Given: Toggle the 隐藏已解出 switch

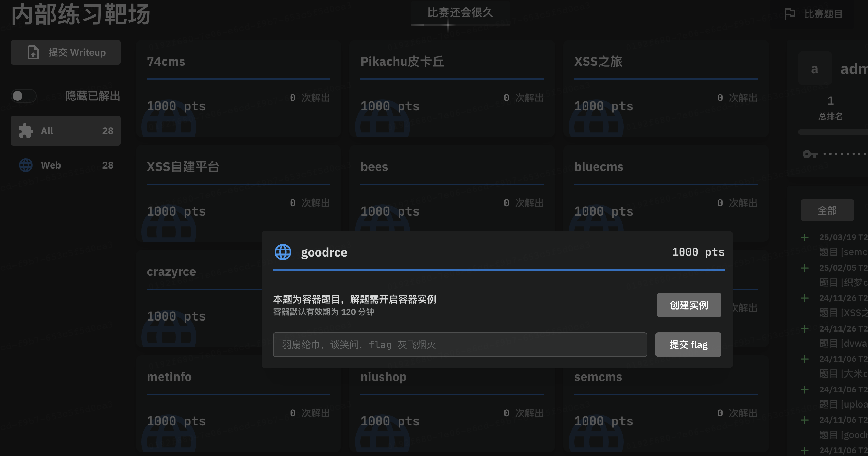Looking at the screenshot, I should (x=23, y=96).
